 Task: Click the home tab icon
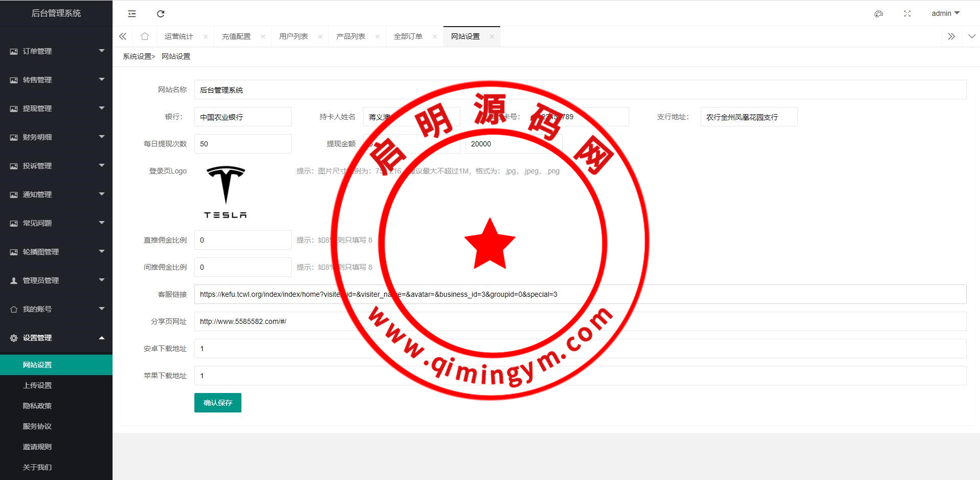(145, 36)
